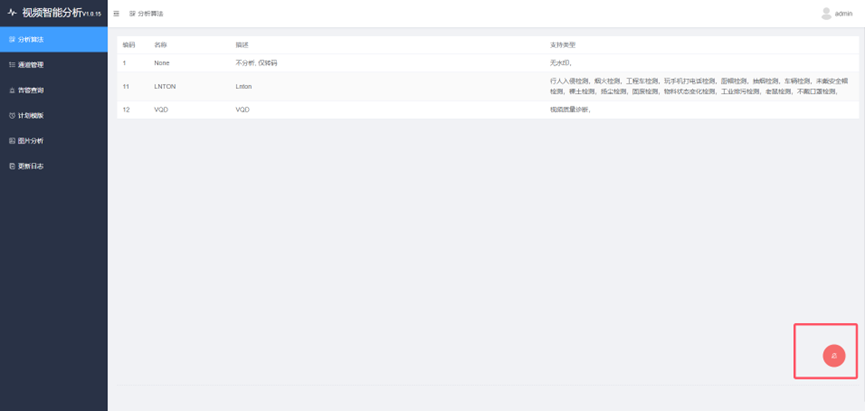The image size is (865, 411).
Task: Click code cell 12
Action: tap(126, 110)
